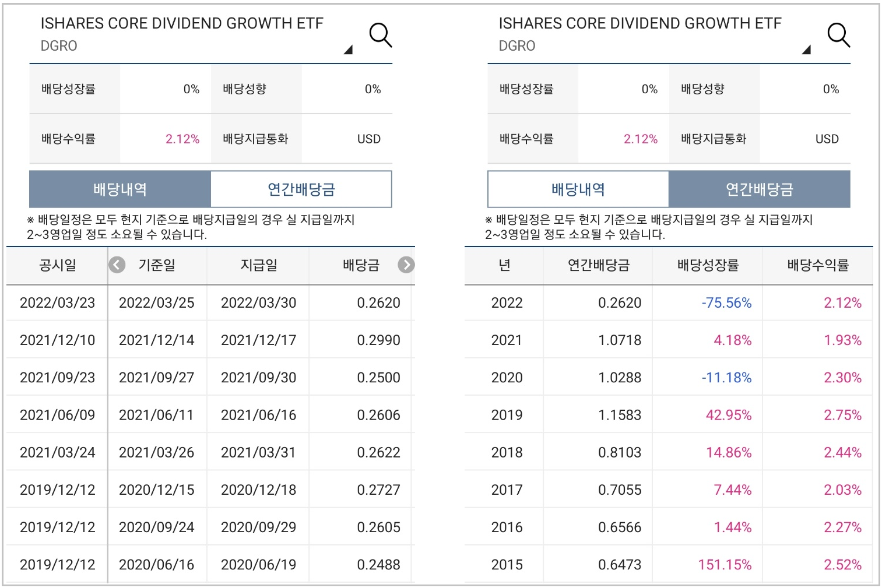Click the 2021/12/10 announcement date cell
Viewport: 882px width, 588px height.
click(57, 340)
